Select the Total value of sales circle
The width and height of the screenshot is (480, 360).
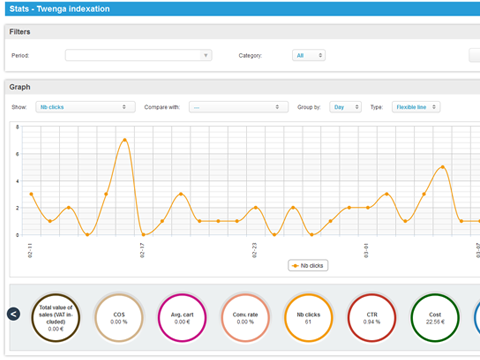[x=56, y=318]
